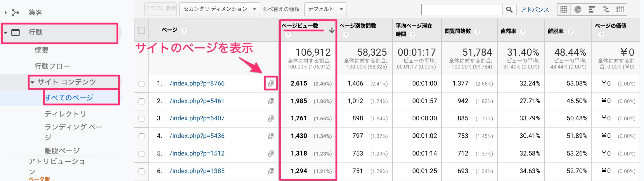Switch to data table view icon
The height and width of the screenshot is (181, 644).
click(x=564, y=10)
